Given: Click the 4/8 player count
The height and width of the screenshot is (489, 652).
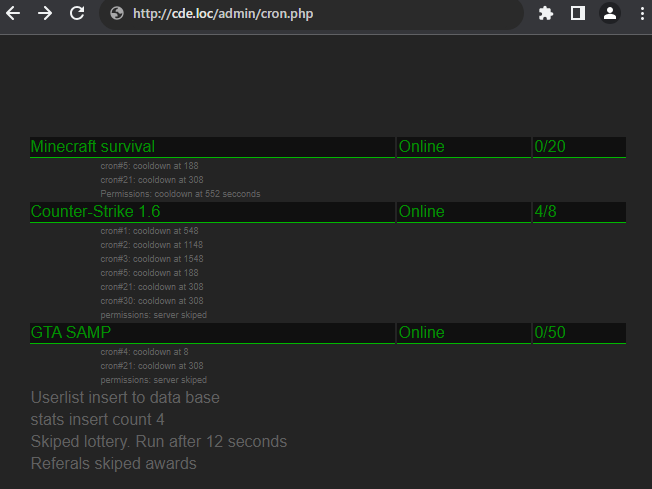Looking at the screenshot, I should tap(546, 212).
